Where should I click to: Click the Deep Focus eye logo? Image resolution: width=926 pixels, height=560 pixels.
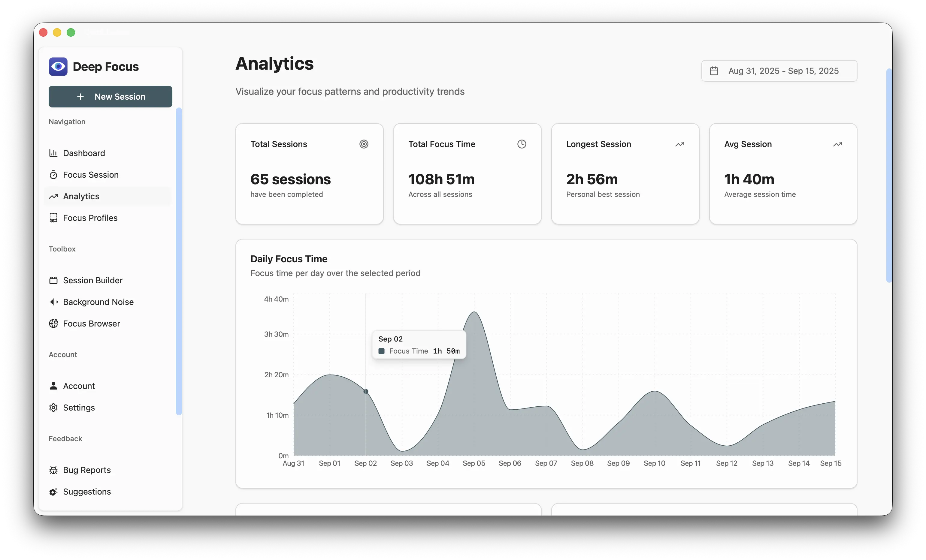pyautogui.click(x=58, y=67)
